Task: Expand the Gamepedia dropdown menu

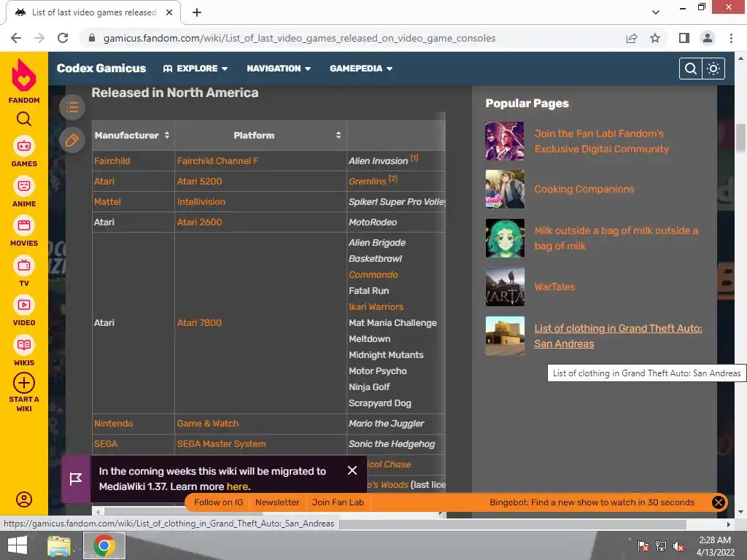Action: pos(361,69)
